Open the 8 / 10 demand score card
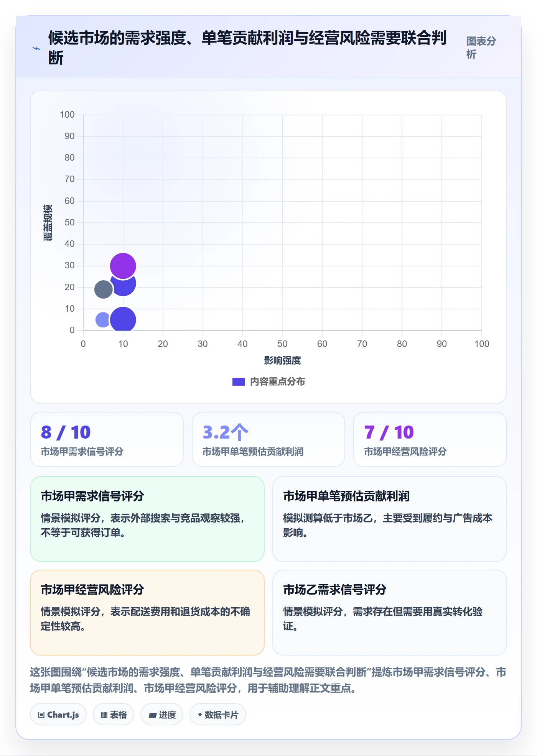 (107, 439)
